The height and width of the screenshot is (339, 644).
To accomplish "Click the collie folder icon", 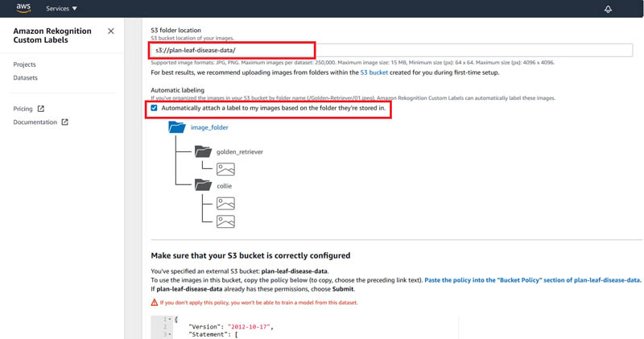I will pos(204,185).
